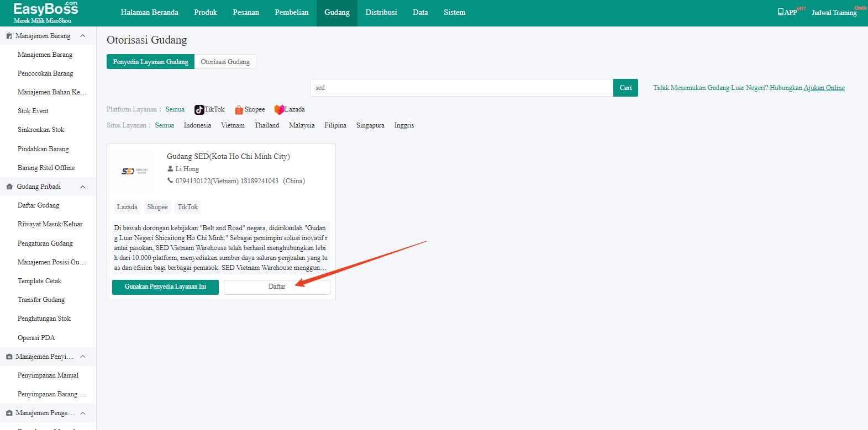Viewport: 868px width, 430px height.
Task: Collapse the Manajemen Barang sidebar group
Action: 83,36
